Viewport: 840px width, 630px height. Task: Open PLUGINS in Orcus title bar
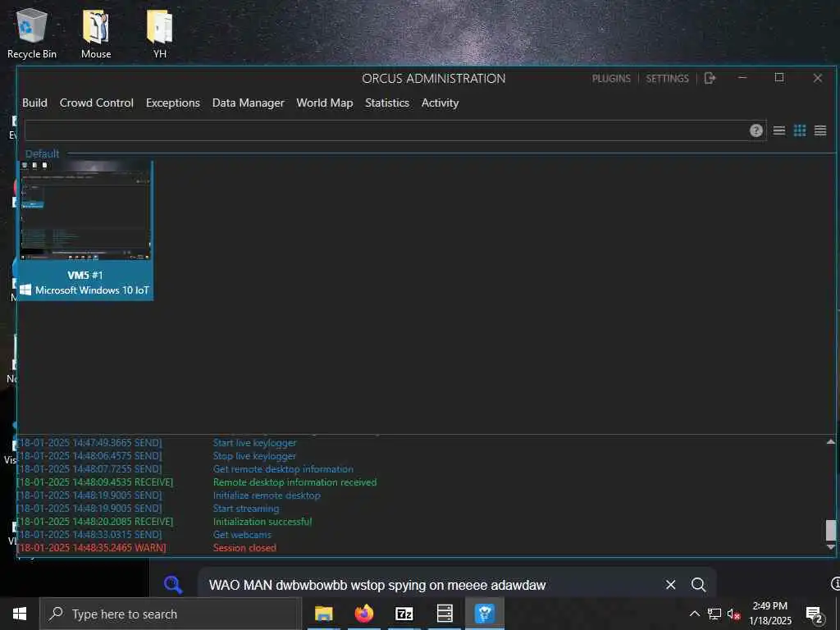point(611,78)
